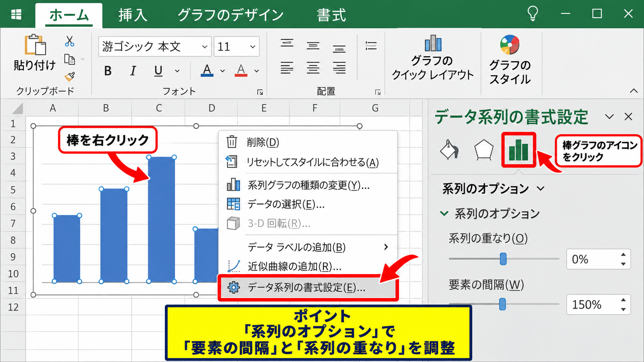
Task: Toggle Underline formatting
Action: (158, 71)
